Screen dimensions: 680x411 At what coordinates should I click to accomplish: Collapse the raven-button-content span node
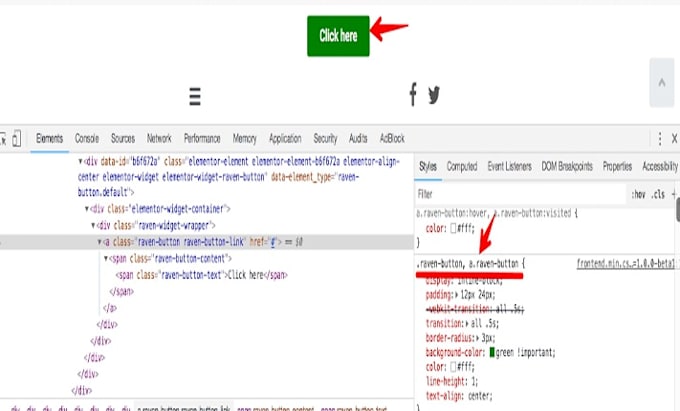(106, 258)
